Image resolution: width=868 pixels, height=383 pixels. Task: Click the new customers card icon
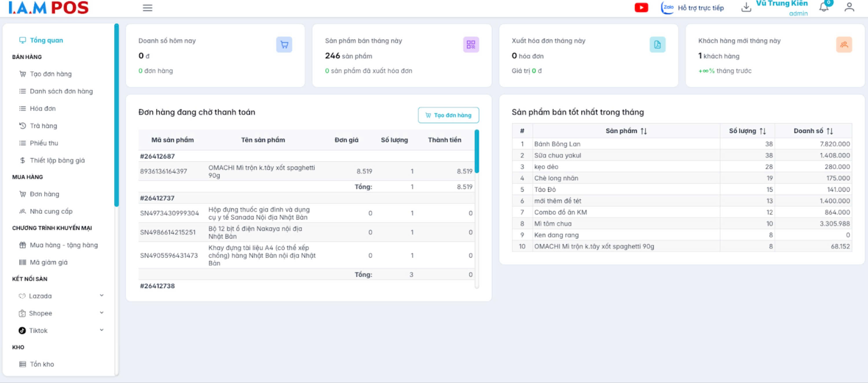[844, 45]
